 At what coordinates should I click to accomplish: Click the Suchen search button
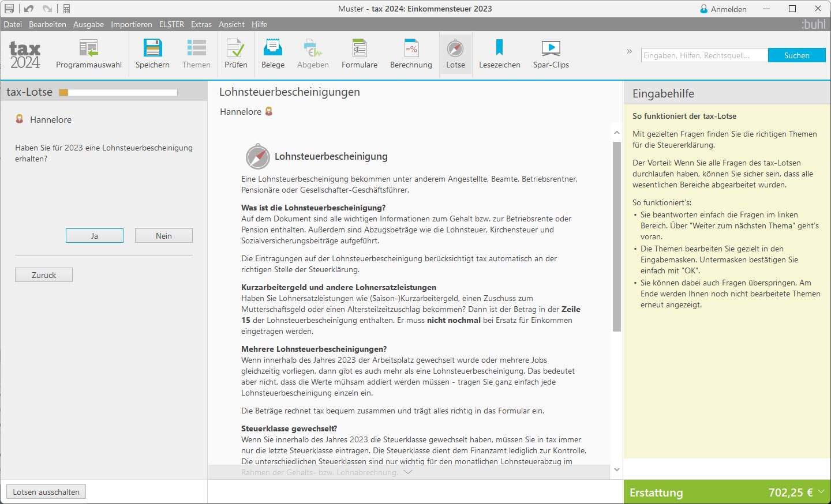click(797, 55)
